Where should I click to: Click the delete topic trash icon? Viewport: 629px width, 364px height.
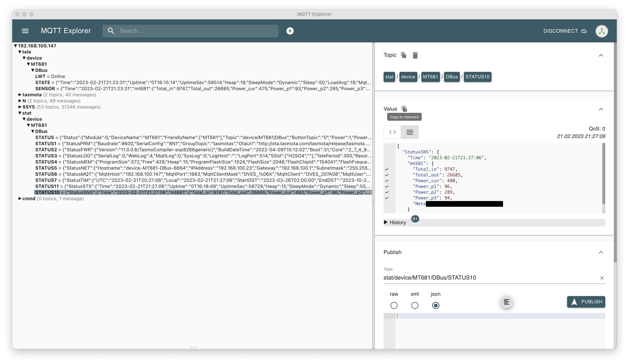[x=415, y=55]
